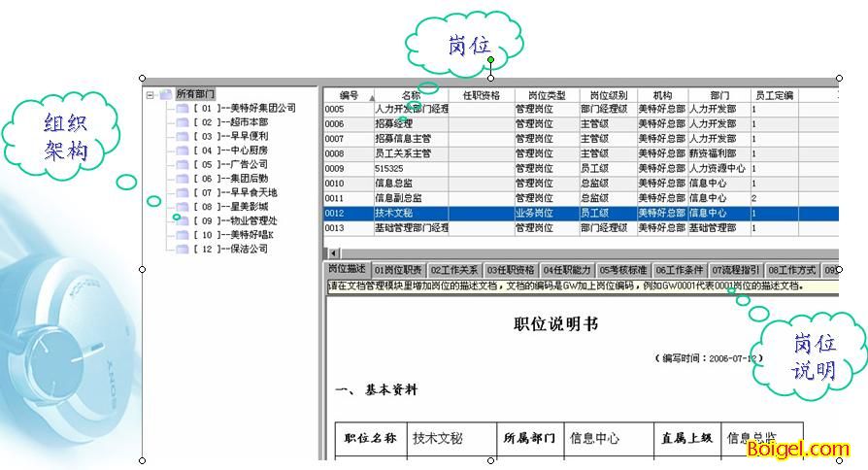Select row 0006 招募经理
Image resolution: width=868 pixels, height=470 pixels.
click(581, 124)
